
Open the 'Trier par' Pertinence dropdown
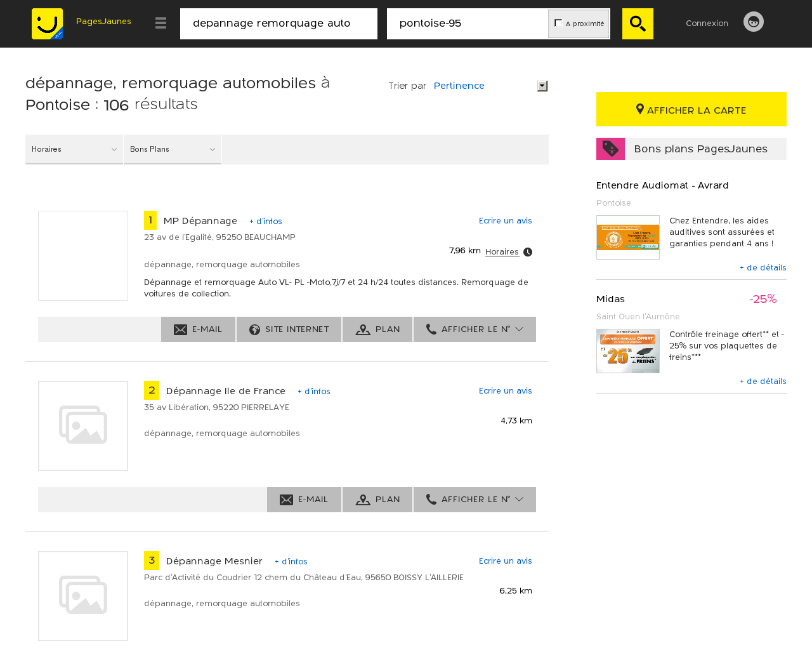(x=490, y=86)
